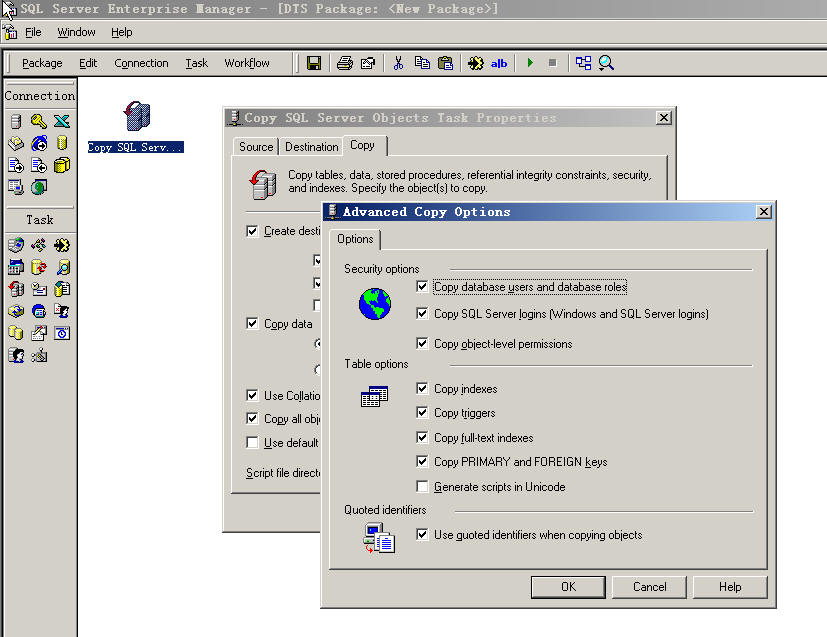Click the Save package floppy icon
Screen dimensions: 827x637
314,63
